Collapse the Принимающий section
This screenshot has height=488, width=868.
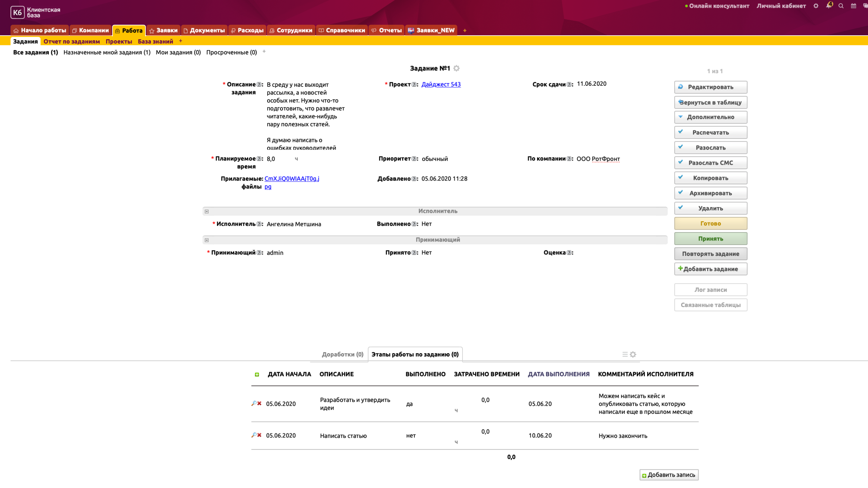tap(206, 240)
